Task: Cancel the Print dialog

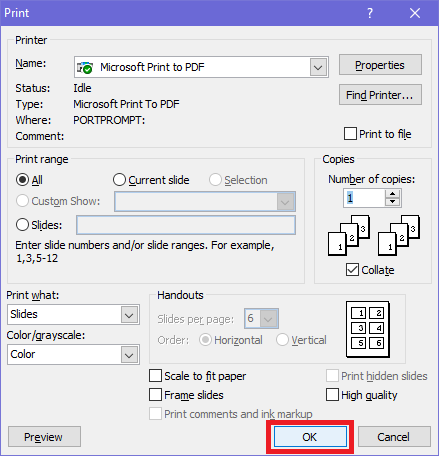Action: point(394,437)
